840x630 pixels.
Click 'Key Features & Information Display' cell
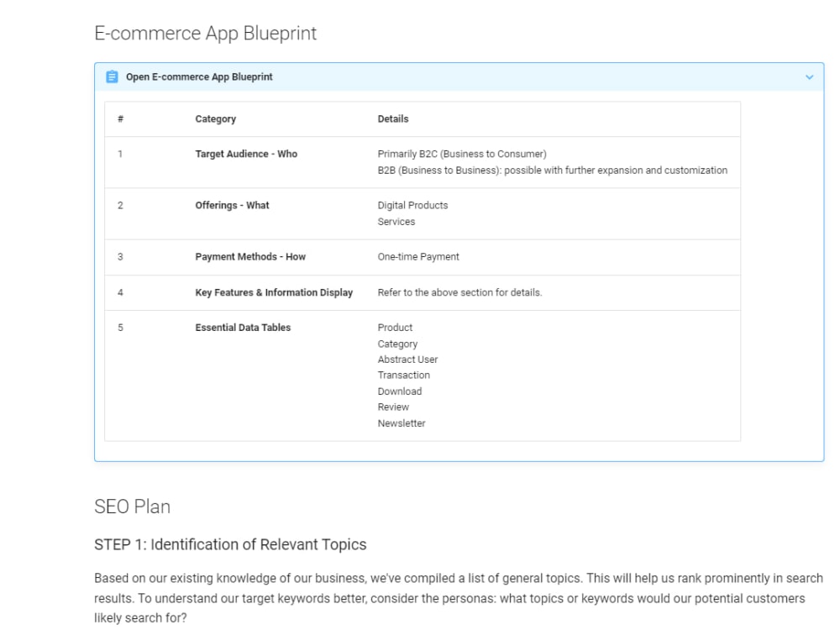click(274, 292)
